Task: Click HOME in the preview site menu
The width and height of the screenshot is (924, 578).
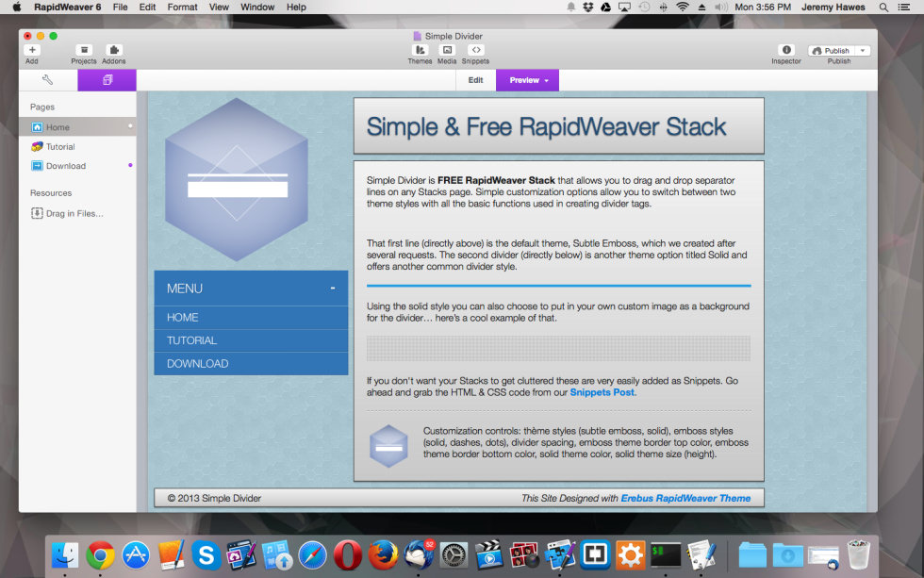Action: [x=251, y=318]
